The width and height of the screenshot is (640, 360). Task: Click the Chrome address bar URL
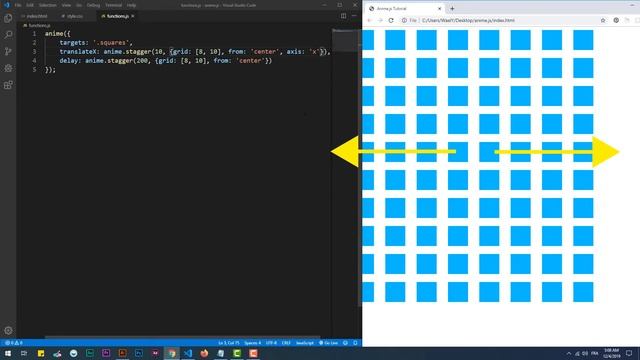coord(468,20)
